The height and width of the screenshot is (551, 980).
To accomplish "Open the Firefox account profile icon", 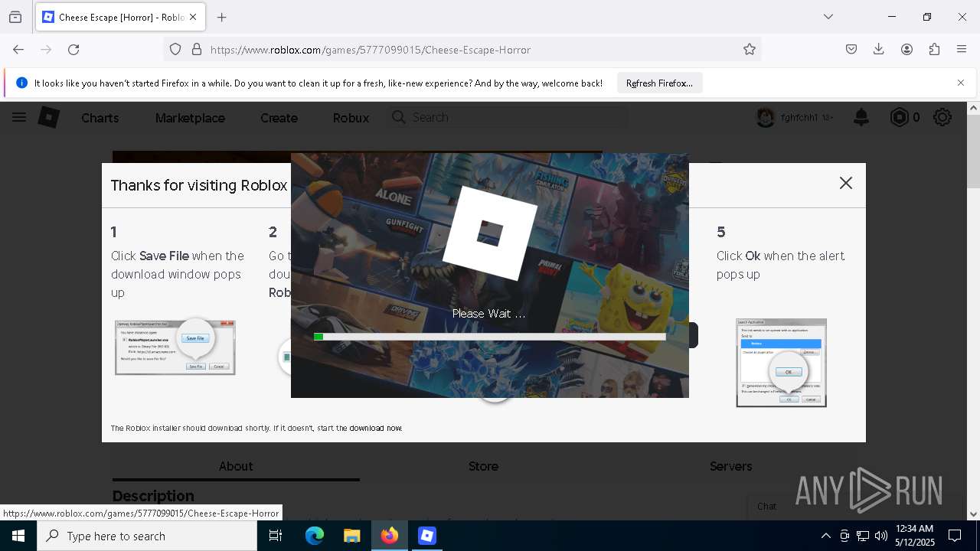I will [x=906, y=49].
